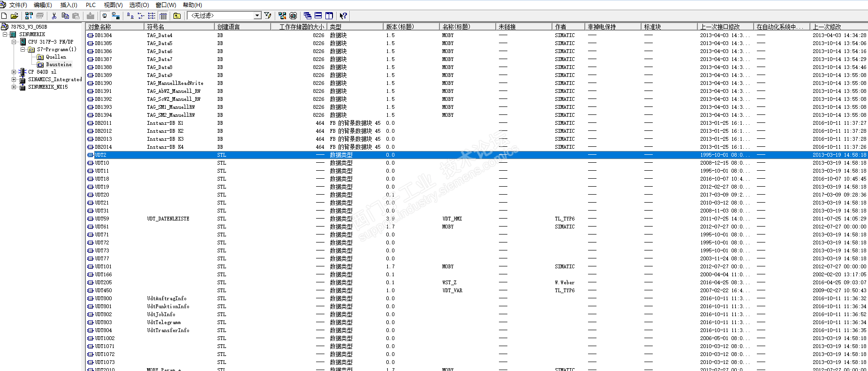Click the New Project toolbar icon

[x=4, y=15]
